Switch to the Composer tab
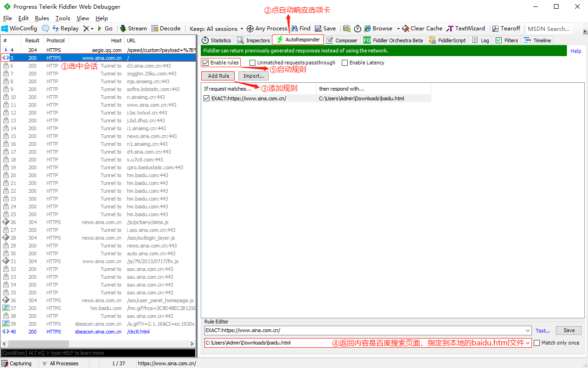 [342, 40]
